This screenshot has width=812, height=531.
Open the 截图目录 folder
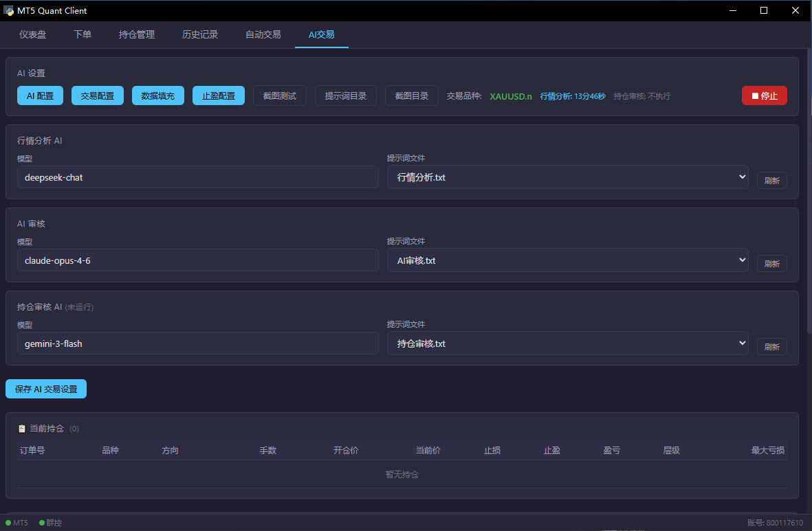411,95
